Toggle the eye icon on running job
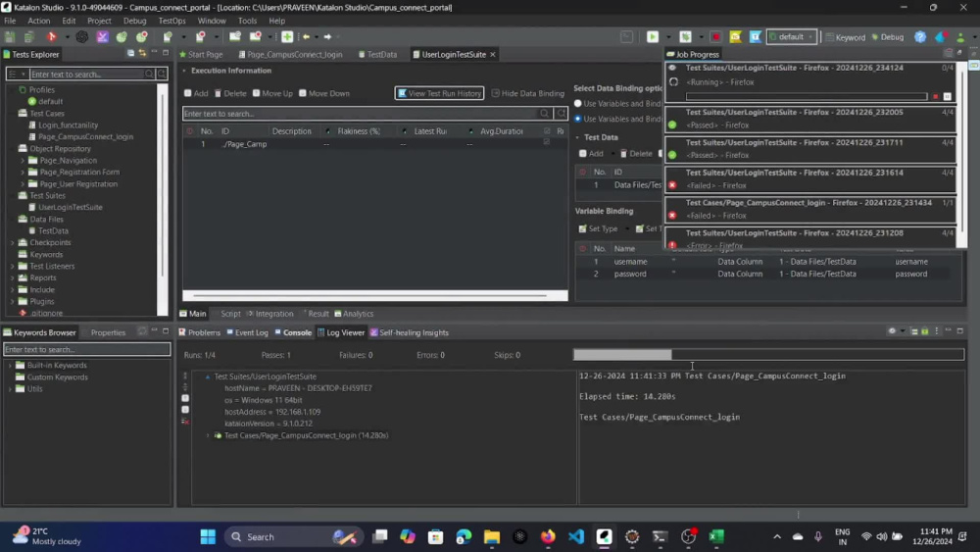 (x=672, y=68)
